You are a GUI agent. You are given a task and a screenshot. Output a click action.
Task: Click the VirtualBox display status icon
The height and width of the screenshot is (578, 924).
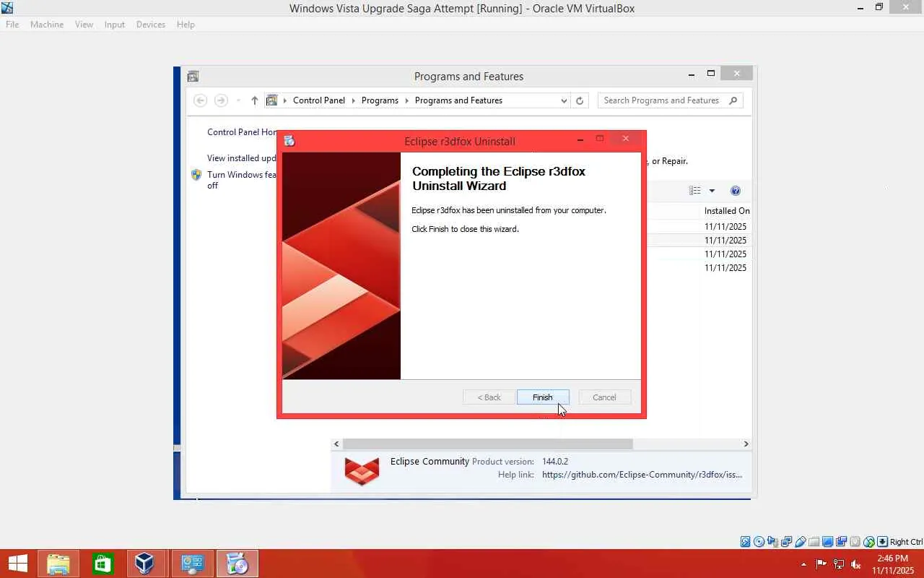click(x=828, y=542)
